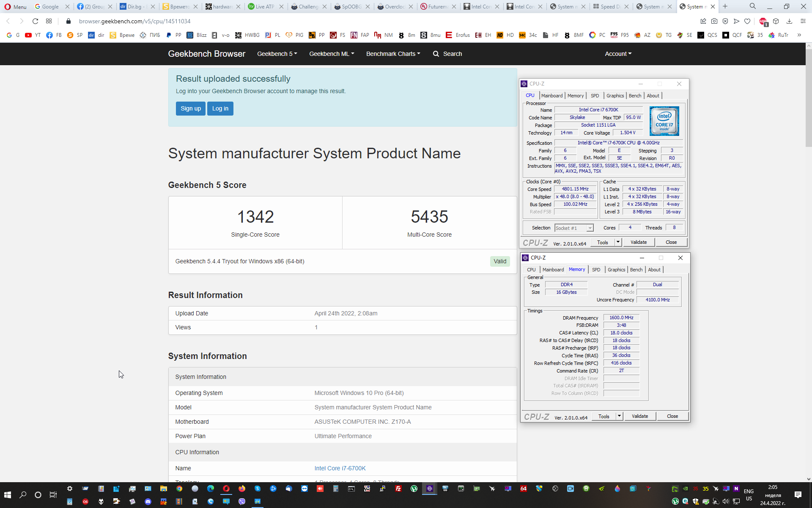
Task: Open the Opera Menu button
Action: tap(16, 6)
